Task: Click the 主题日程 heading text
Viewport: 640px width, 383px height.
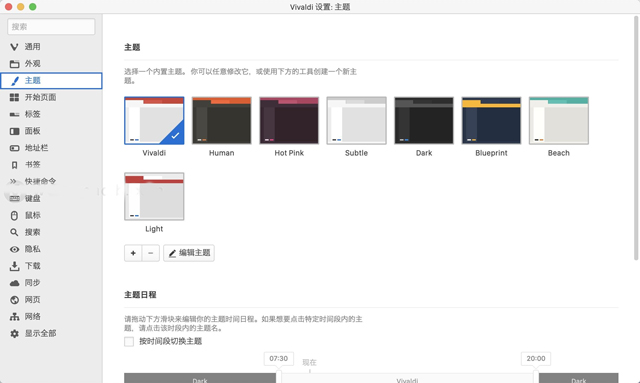Action: (140, 295)
